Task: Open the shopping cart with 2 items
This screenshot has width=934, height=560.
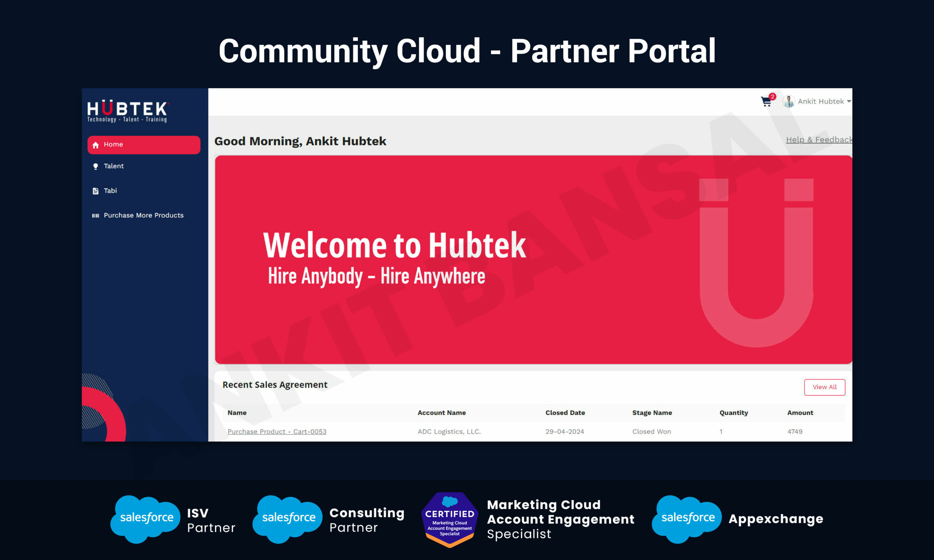Action: (x=767, y=102)
